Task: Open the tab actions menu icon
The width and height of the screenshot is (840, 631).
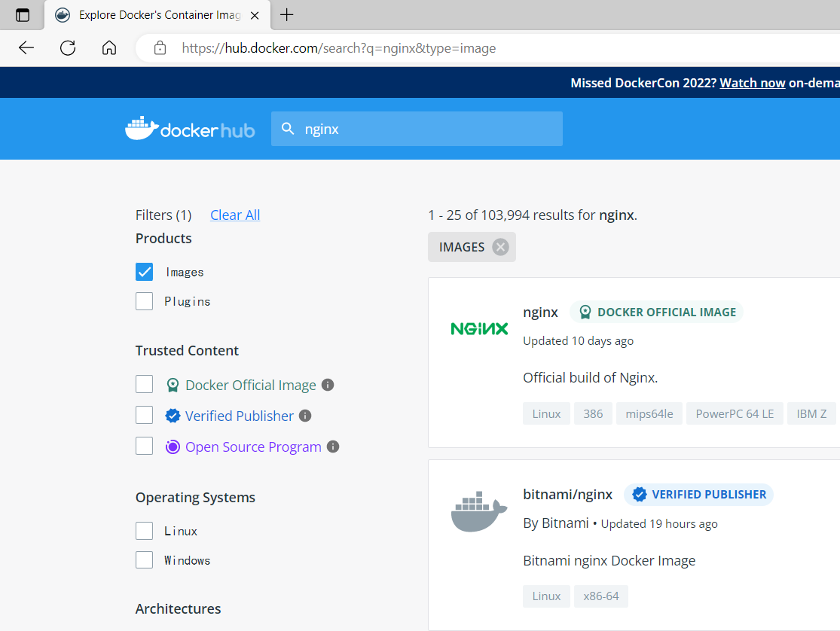Action: pos(23,15)
